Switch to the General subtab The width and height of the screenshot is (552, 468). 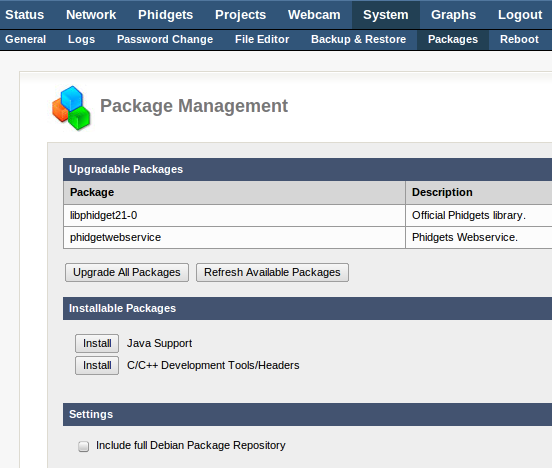click(x=26, y=39)
